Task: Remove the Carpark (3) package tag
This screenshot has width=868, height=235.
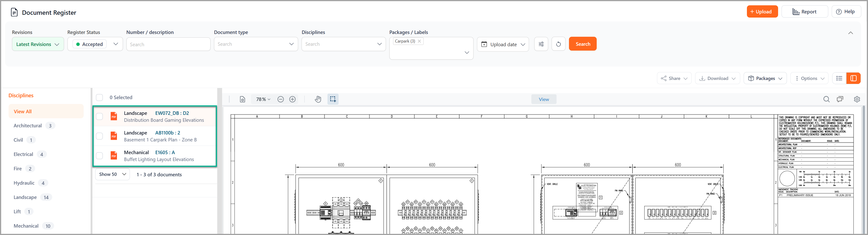Action: point(419,41)
